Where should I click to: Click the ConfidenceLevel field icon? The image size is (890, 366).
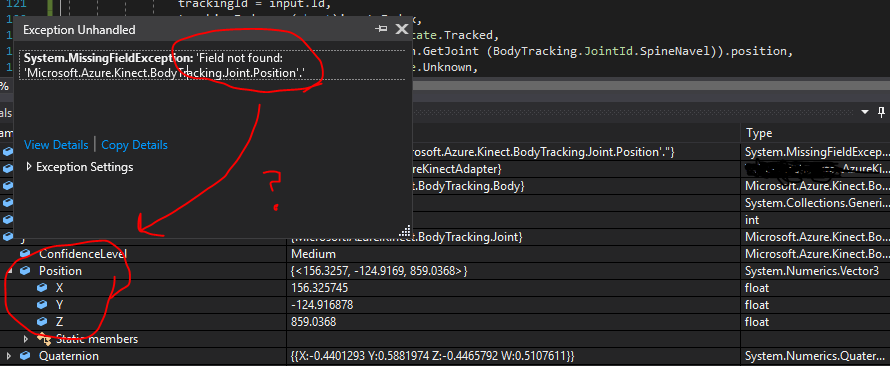(x=25, y=254)
